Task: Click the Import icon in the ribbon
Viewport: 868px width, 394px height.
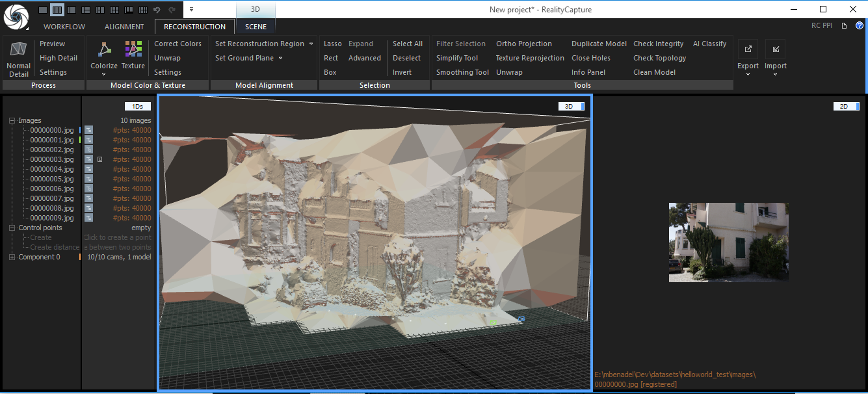Action: click(x=775, y=49)
